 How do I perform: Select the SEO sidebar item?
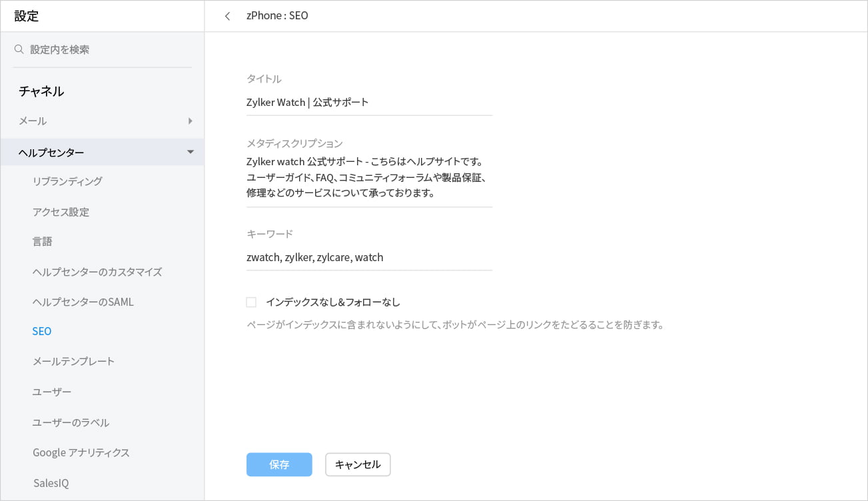42,331
